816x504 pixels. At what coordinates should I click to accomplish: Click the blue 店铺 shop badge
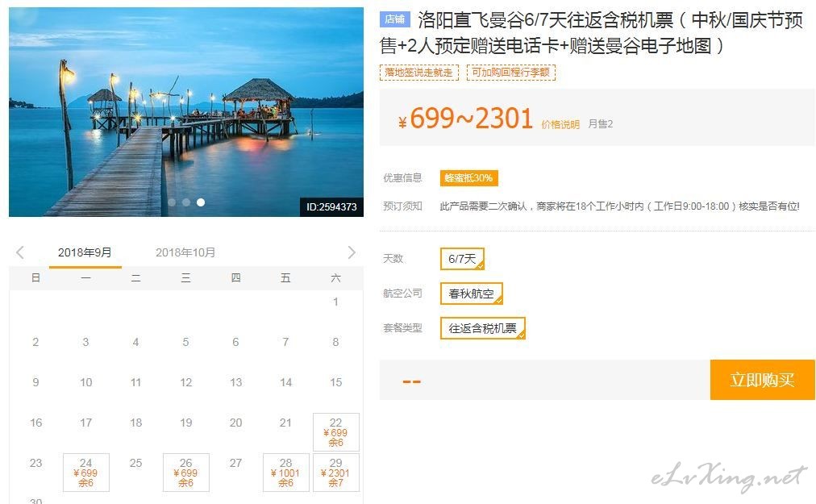click(x=395, y=19)
